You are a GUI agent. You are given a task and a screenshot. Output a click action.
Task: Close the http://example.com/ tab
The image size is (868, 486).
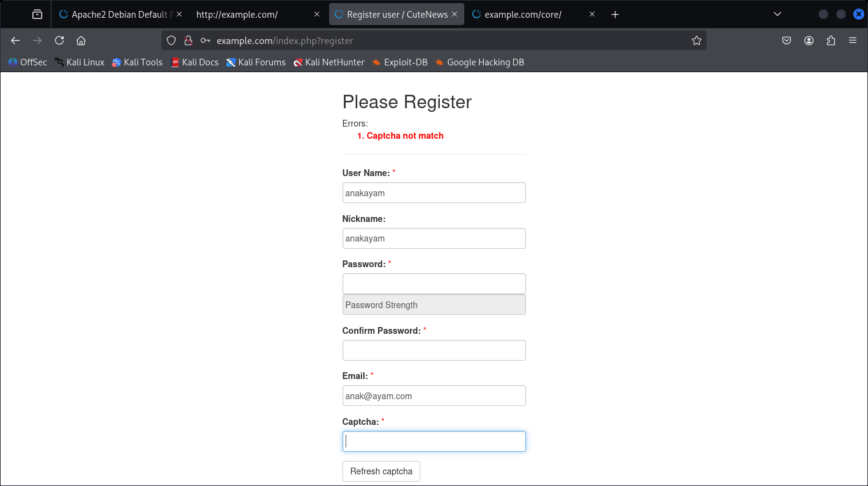(x=317, y=14)
